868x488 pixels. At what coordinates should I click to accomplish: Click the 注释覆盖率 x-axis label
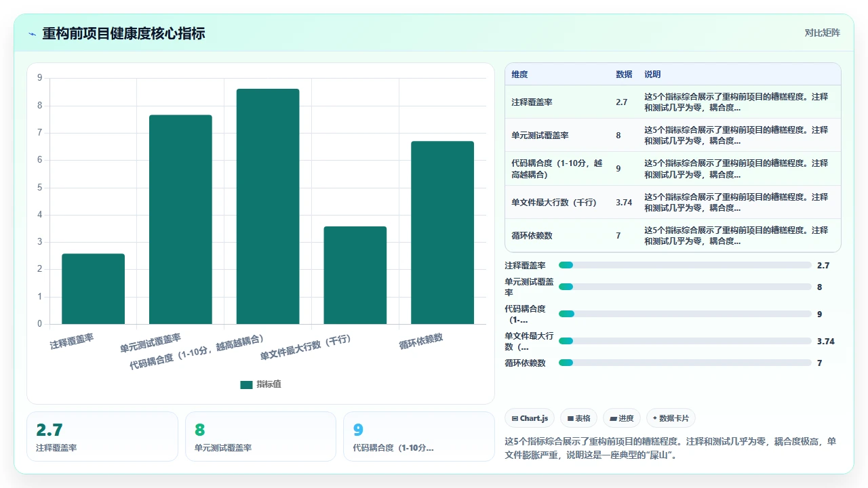[72, 341]
